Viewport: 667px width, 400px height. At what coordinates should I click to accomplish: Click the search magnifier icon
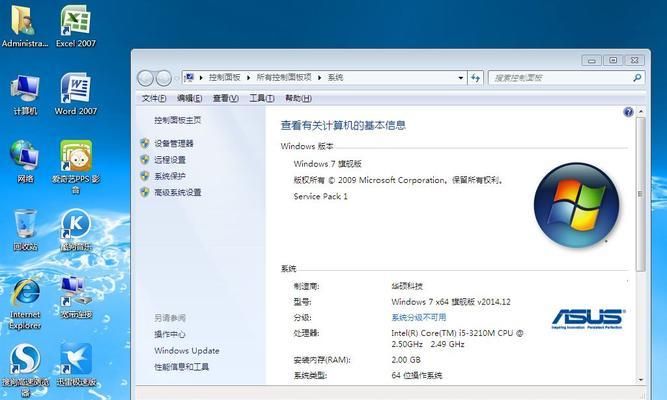(x=637, y=77)
